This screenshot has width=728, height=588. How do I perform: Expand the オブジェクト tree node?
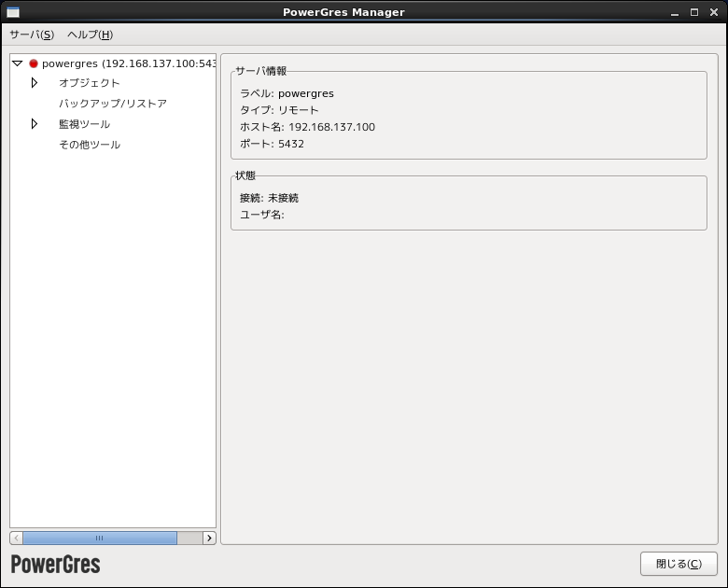pos(35,83)
